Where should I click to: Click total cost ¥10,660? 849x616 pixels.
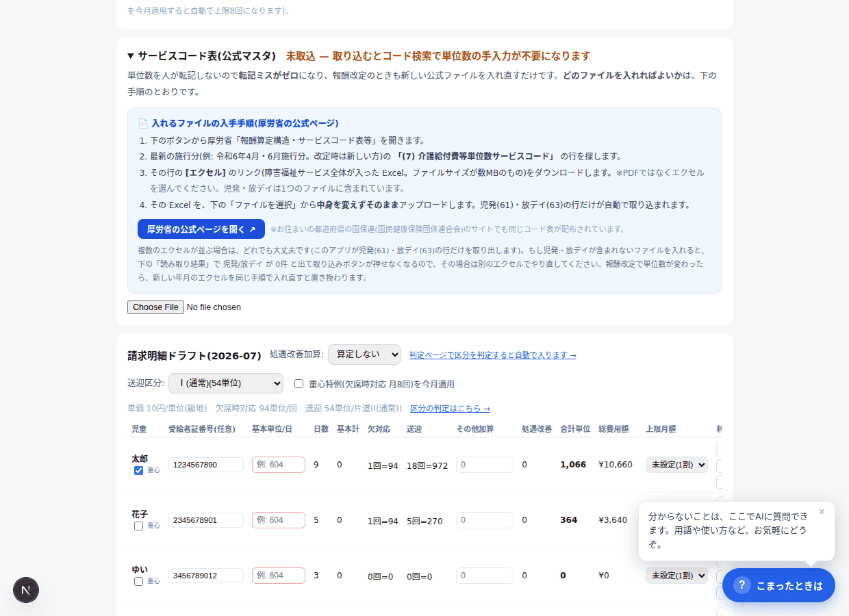point(616,465)
